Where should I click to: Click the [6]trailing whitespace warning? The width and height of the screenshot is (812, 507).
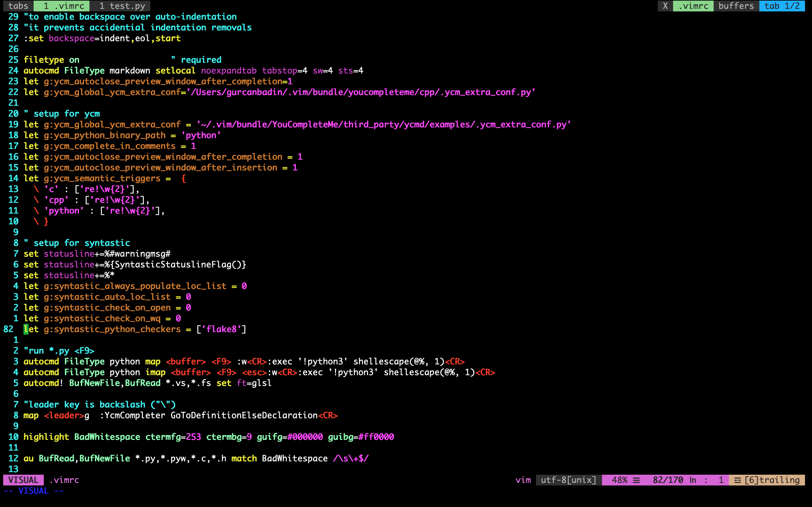(x=772, y=480)
